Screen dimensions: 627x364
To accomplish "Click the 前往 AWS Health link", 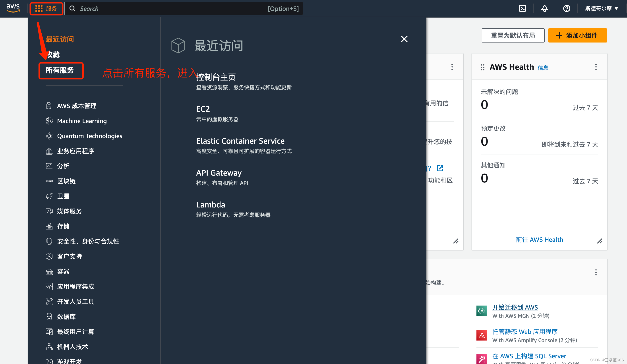I will [539, 239].
